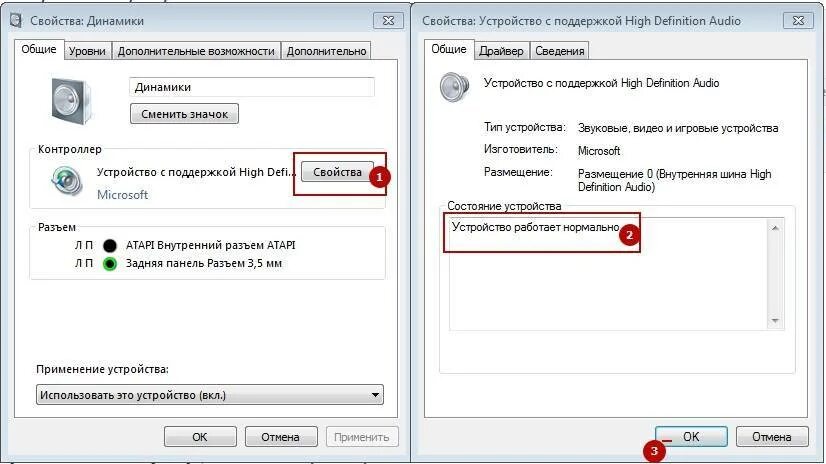Open the Драйвер tab
This screenshot has width=826, height=464.
point(501,51)
